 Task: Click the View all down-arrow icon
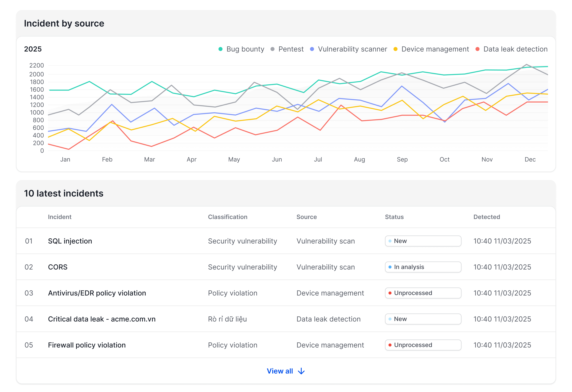point(301,371)
